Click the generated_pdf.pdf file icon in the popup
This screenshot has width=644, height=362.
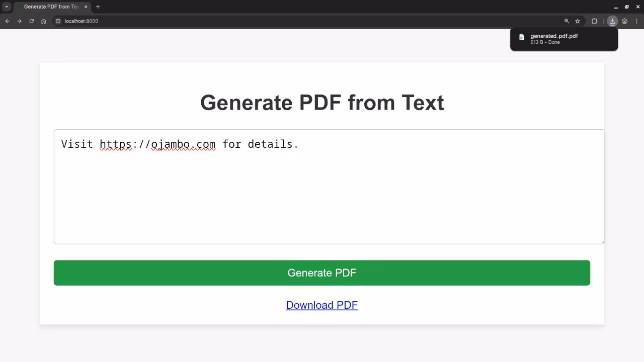(x=522, y=37)
